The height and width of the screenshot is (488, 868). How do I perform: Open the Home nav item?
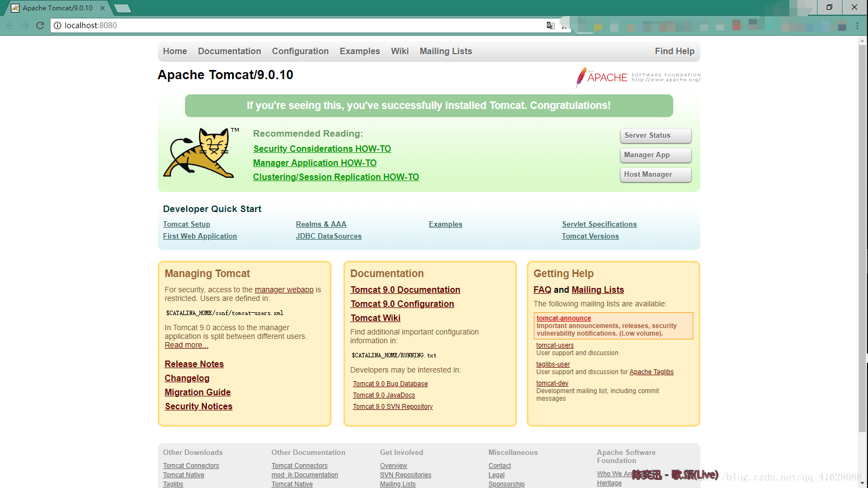175,51
